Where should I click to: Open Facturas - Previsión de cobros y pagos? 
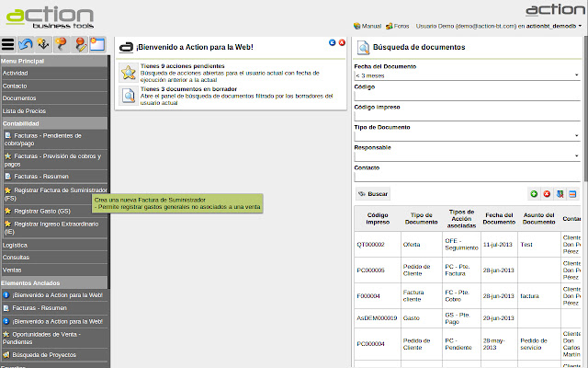(55, 160)
